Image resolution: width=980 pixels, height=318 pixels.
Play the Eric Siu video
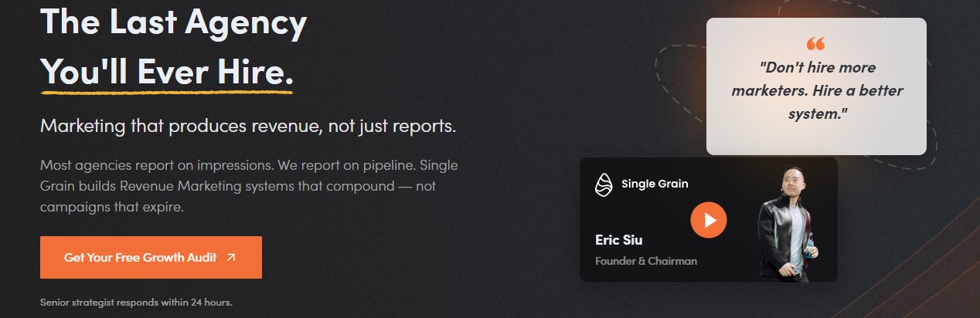tap(709, 220)
